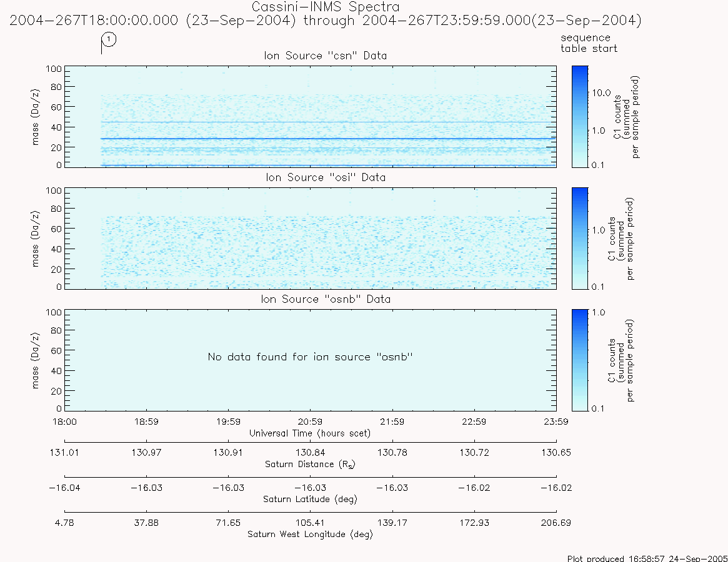Click the 23:59 Universal Time tick label
This screenshot has width=728, height=562.
pyautogui.click(x=556, y=422)
